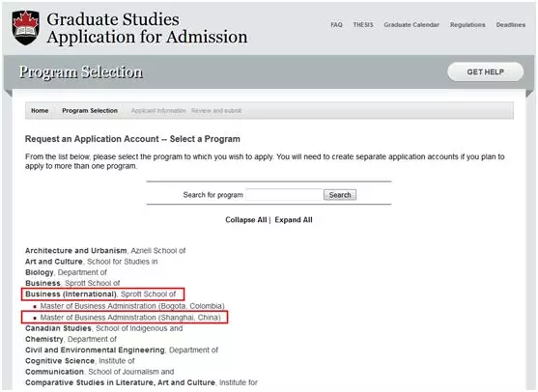Click the Carleton shield logo

pyautogui.click(x=26, y=27)
